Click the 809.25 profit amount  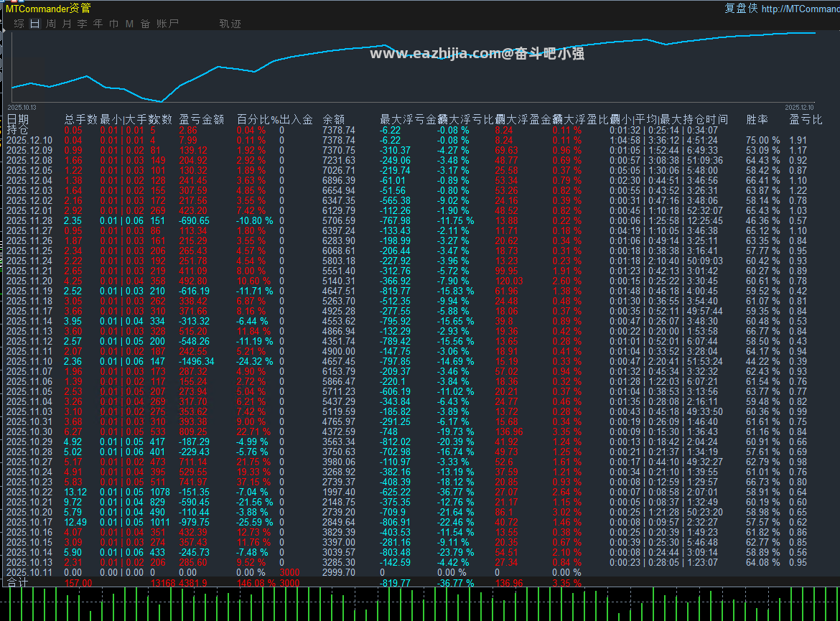click(x=193, y=432)
